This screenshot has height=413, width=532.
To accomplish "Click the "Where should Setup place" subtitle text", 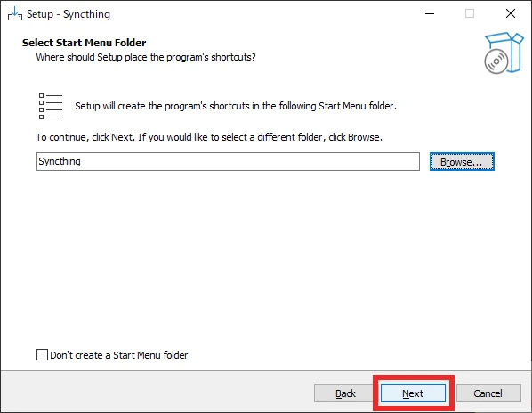I will (146, 57).
